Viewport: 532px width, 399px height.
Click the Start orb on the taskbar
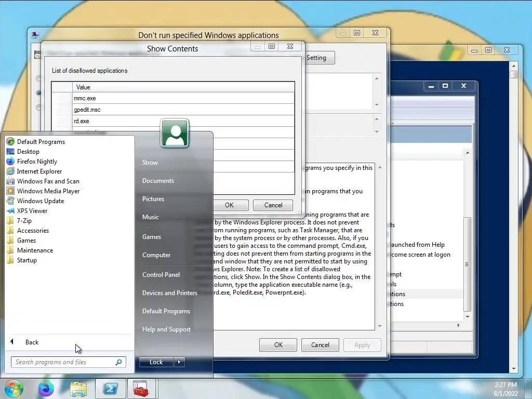[x=14, y=389]
